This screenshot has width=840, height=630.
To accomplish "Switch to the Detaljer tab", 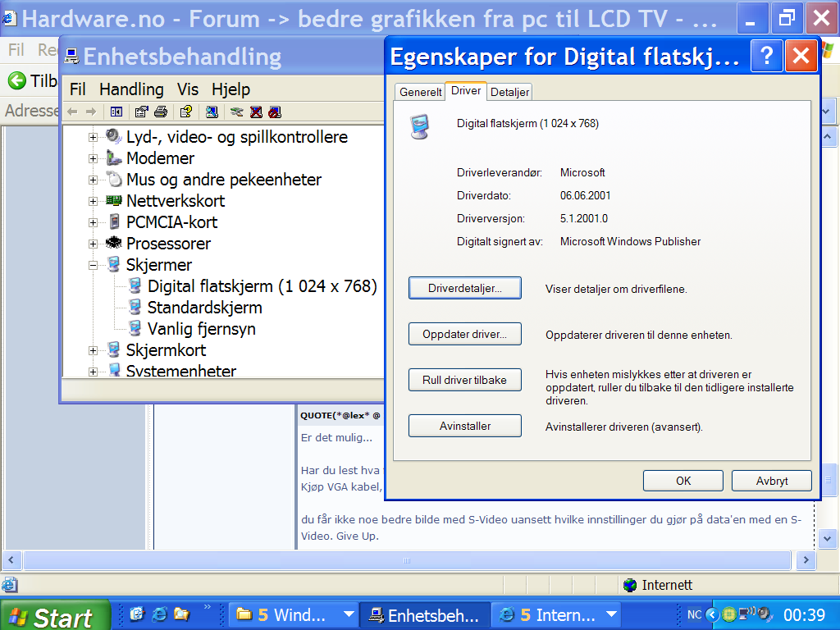I will coord(509,92).
